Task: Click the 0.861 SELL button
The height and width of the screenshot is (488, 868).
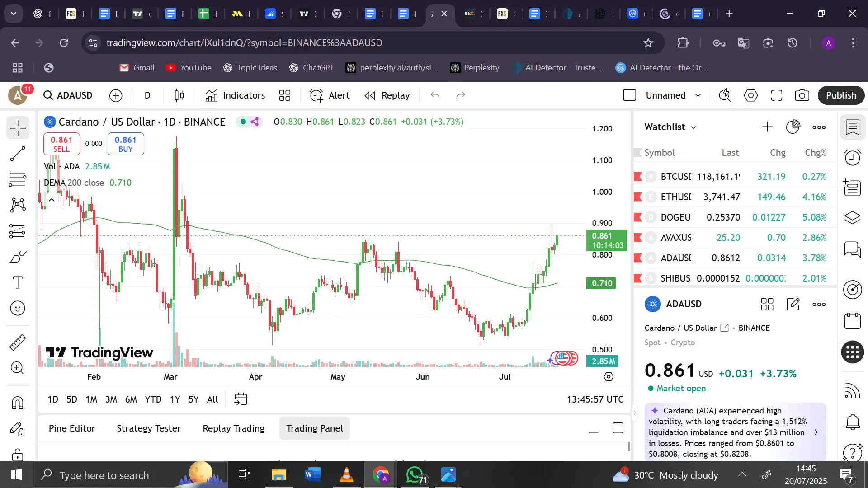Action: tap(61, 144)
